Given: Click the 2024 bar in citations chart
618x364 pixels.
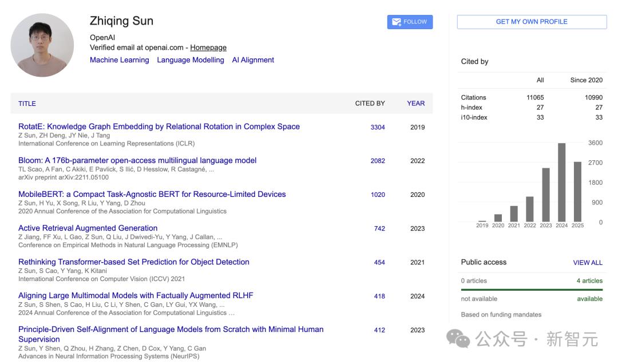Looking at the screenshot, I should [x=562, y=183].
